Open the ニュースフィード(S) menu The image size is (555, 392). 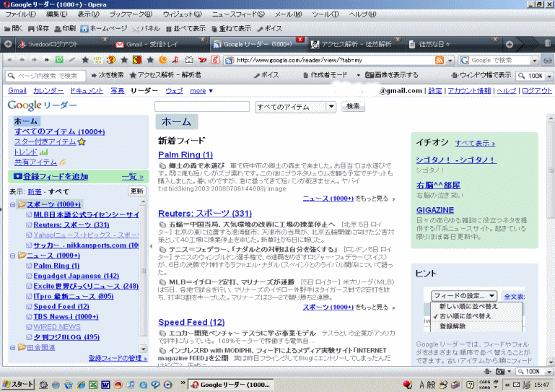point(238,14)
